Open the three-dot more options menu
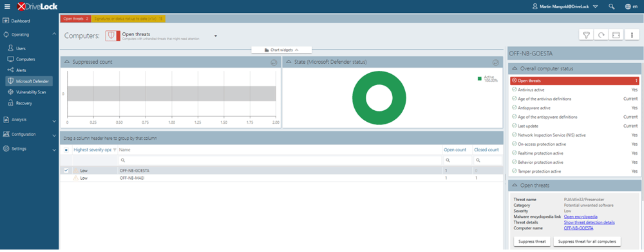Image resolution: width=644 pixels, height=252 pixels. tap(632, 35)
